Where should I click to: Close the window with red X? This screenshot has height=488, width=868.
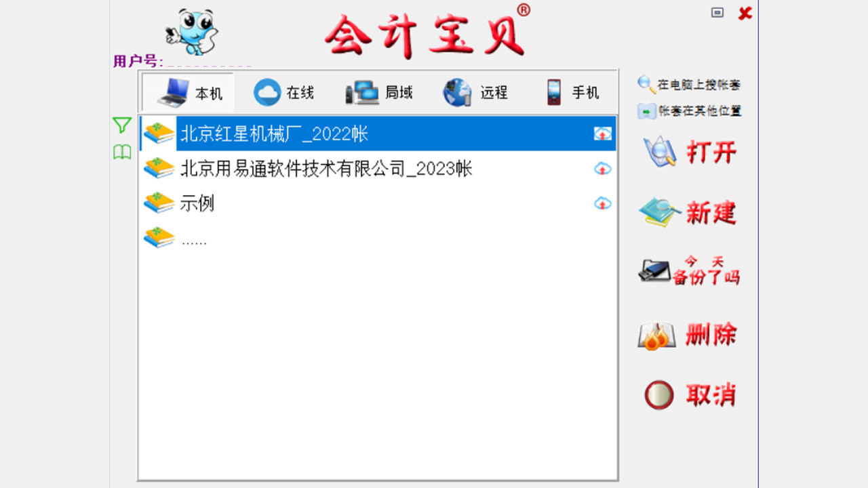tap(745, 13)
